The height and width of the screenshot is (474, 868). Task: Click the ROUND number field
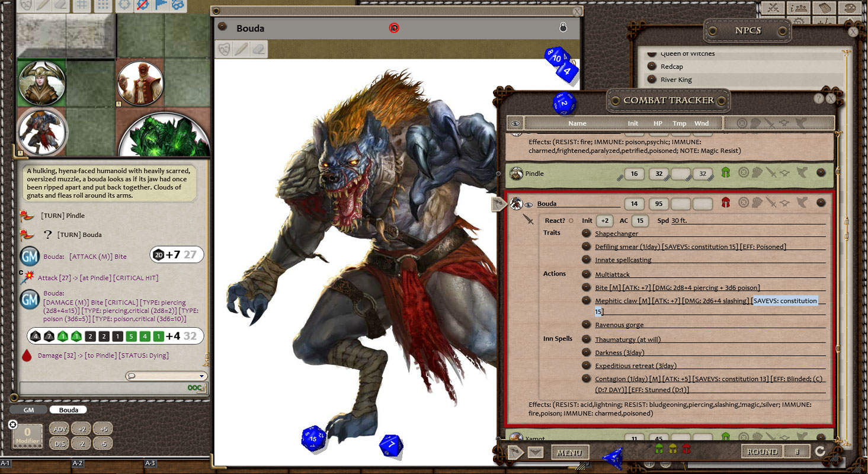click(x=797, y=451)
